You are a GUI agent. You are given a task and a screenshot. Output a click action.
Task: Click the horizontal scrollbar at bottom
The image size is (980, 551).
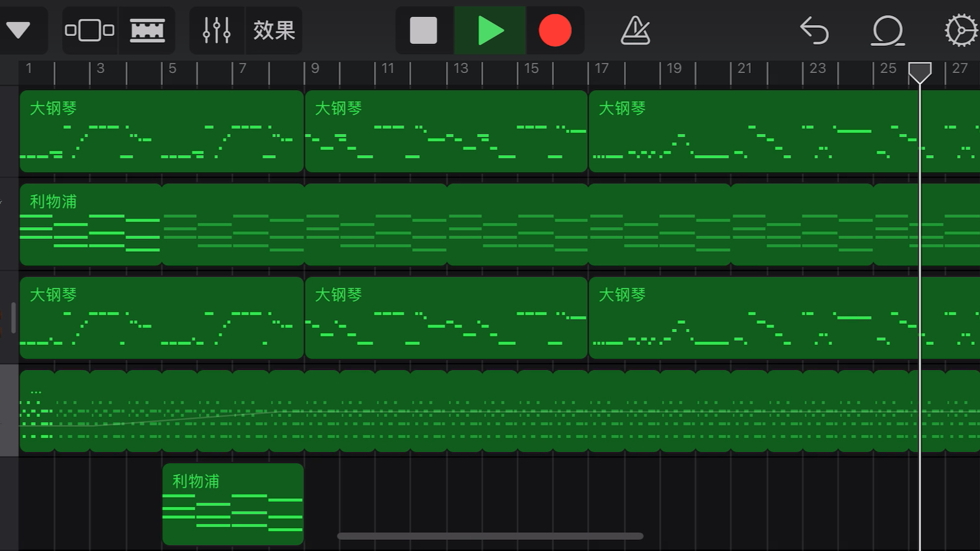click(x=490, y=535)
